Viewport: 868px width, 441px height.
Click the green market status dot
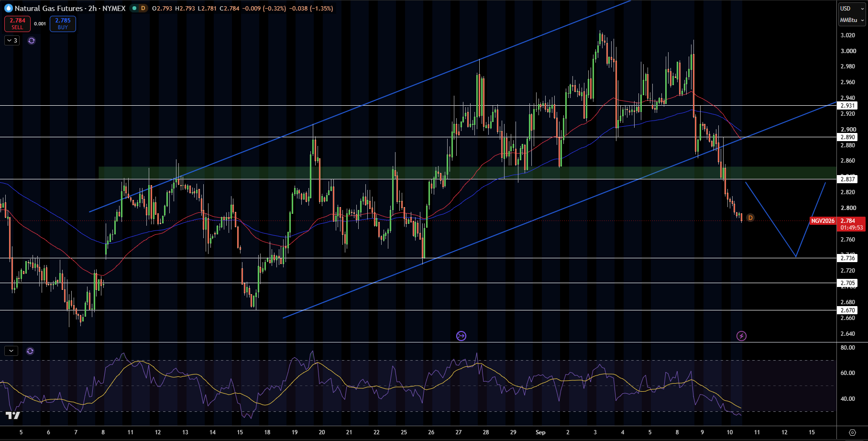(134, 8)
